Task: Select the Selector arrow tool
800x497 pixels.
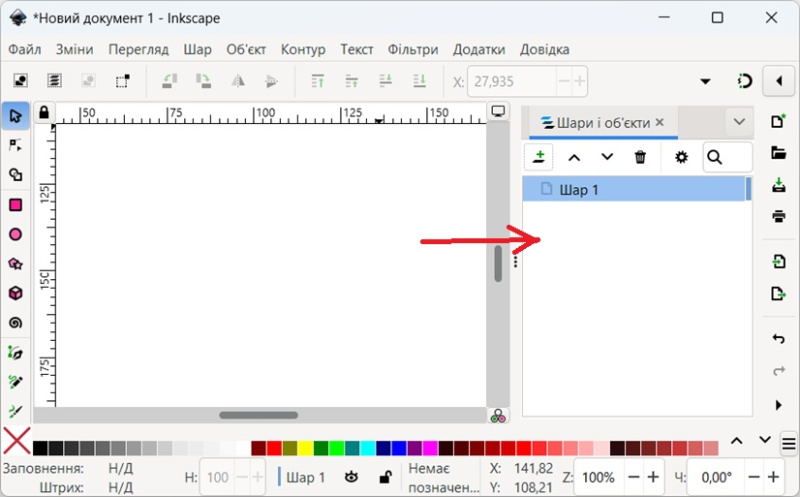Action: (x=15, y=116)
